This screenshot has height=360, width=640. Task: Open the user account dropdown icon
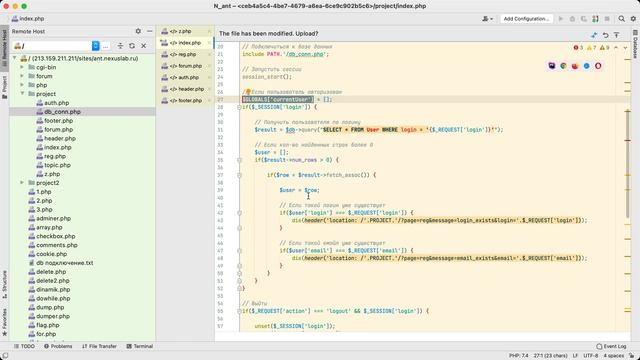487,19
